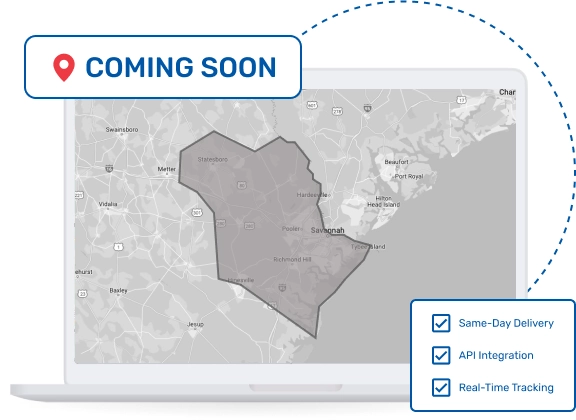
Task: Click Savannah city label on map
Action: 327,230
